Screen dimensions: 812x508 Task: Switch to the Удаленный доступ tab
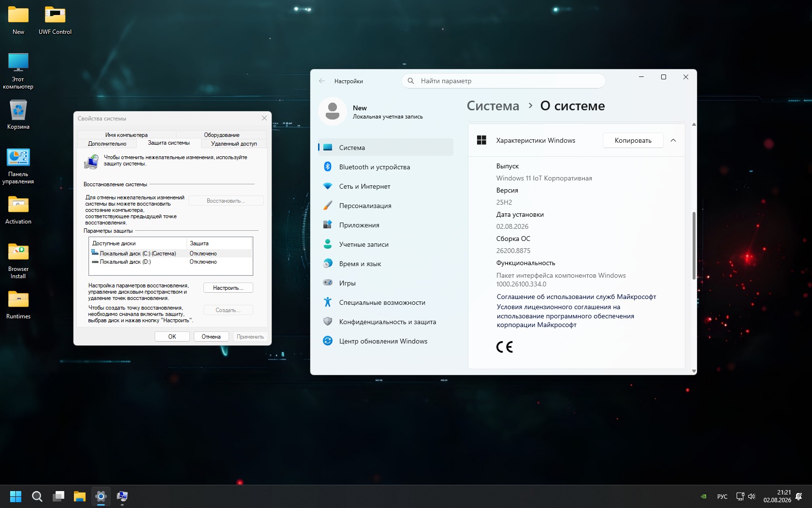[234, 144]
